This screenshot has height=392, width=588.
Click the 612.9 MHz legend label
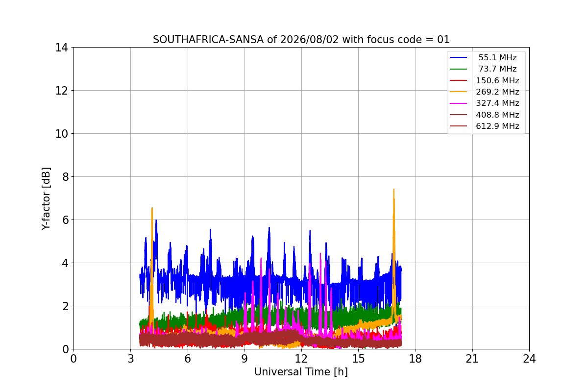[x=497, y=126]
